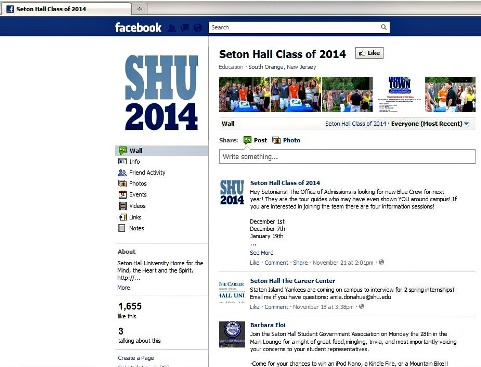
Task: Open first group photo thumbnail in strip
Action: pyautogui.click(x=244, y=94)
